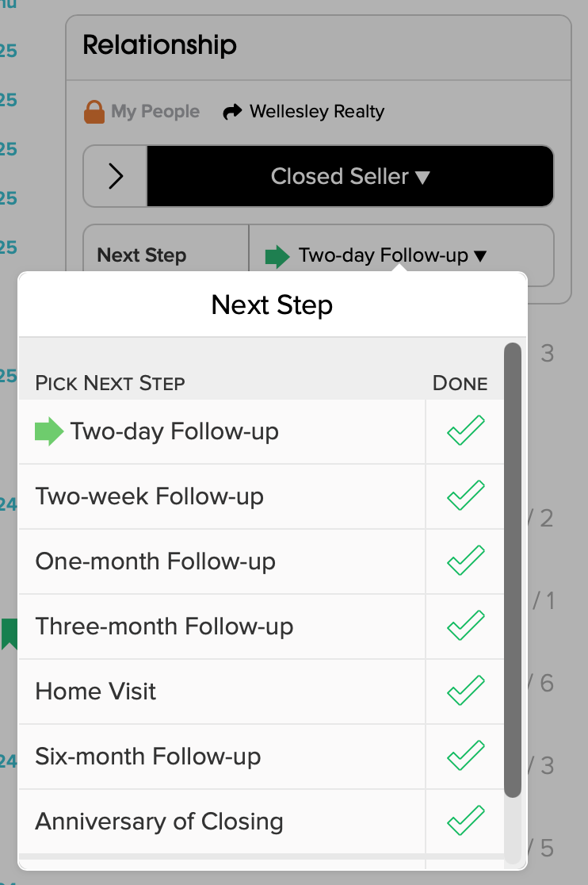
Task: Open the Closed Seller stage dropdown
Action: (349, 176)
